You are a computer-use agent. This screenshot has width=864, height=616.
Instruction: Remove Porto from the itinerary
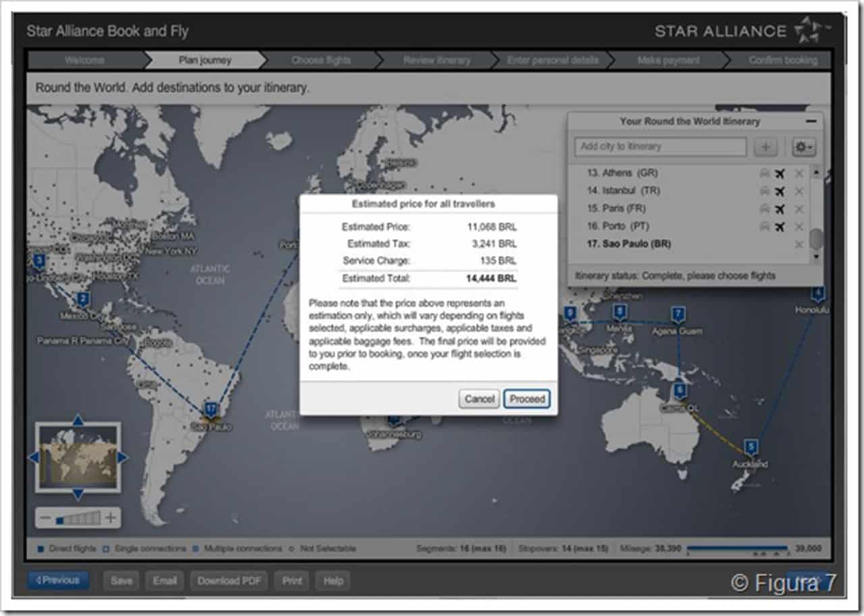click(799, 227)
